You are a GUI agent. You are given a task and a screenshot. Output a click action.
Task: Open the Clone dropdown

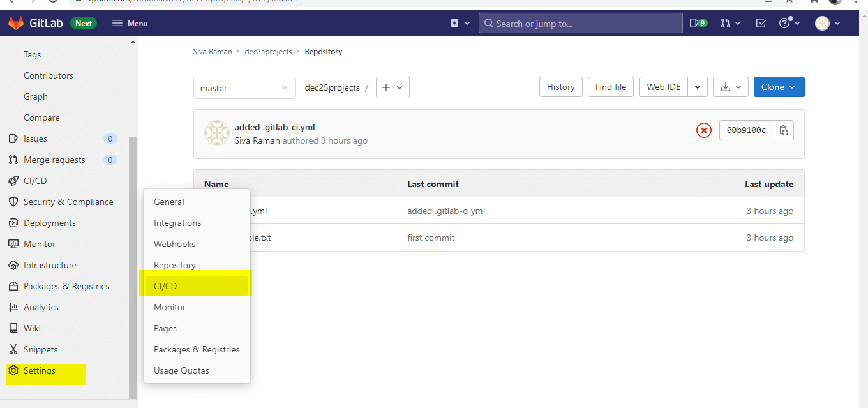pyautogui.click(x=779, y=87)
